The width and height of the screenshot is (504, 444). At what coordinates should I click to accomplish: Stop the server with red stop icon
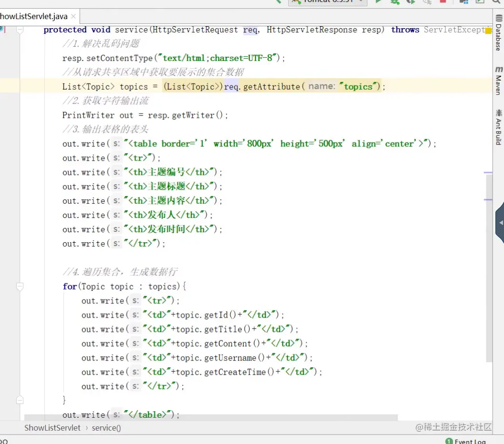pyautogui.click(x=443, y=1)
